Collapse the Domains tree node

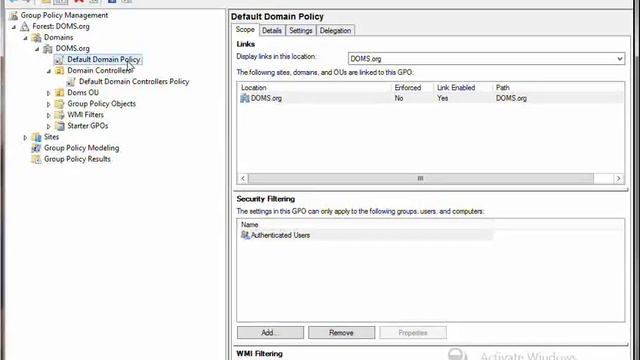pos(26,38)
